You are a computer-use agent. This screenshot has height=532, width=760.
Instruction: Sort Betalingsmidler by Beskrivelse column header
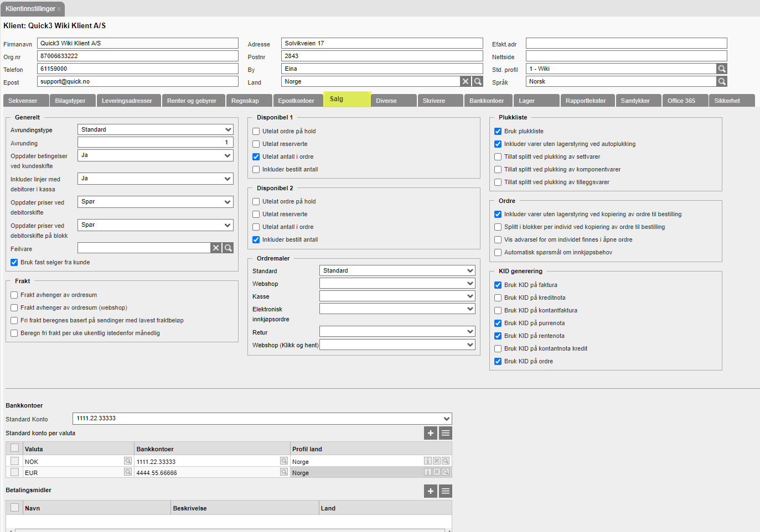click(245, 508)
